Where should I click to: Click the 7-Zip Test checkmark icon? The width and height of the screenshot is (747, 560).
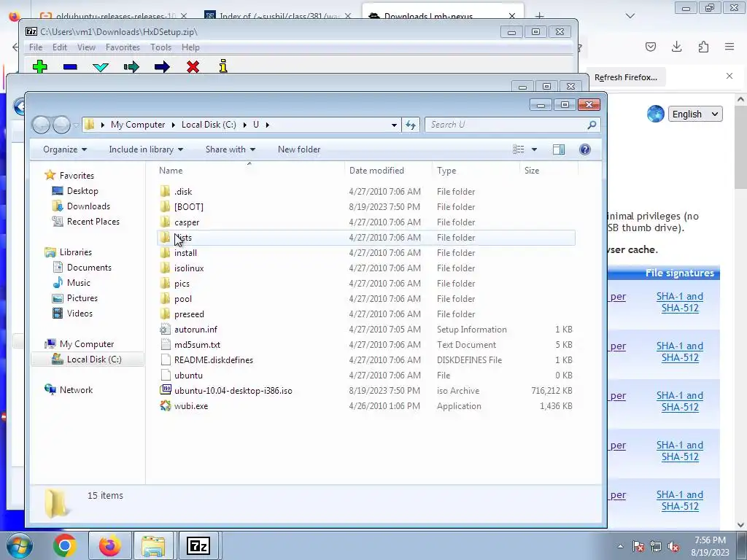(x=101, y=67)
